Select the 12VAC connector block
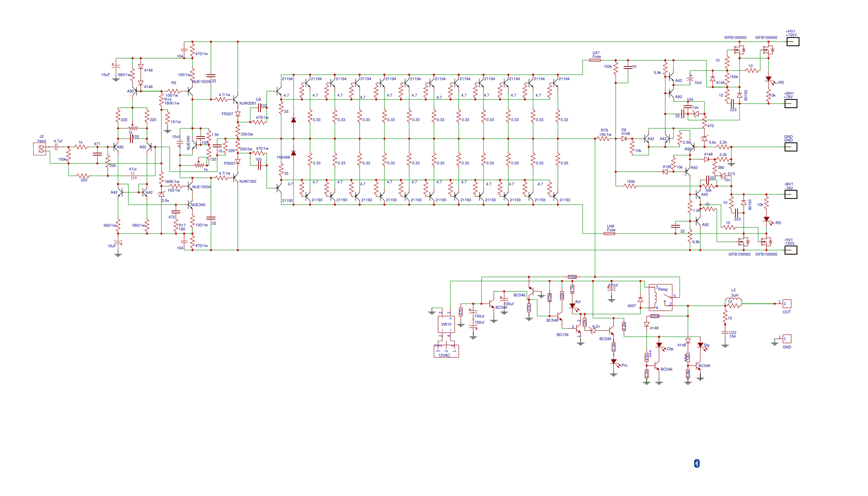Screen dimensions: 868x496 tap(446, 351)
